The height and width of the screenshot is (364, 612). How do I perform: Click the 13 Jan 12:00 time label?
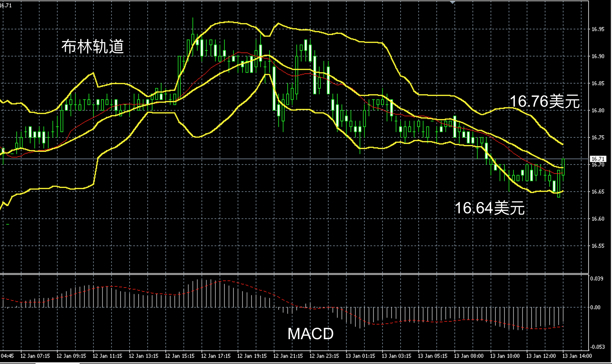[541, 356]
